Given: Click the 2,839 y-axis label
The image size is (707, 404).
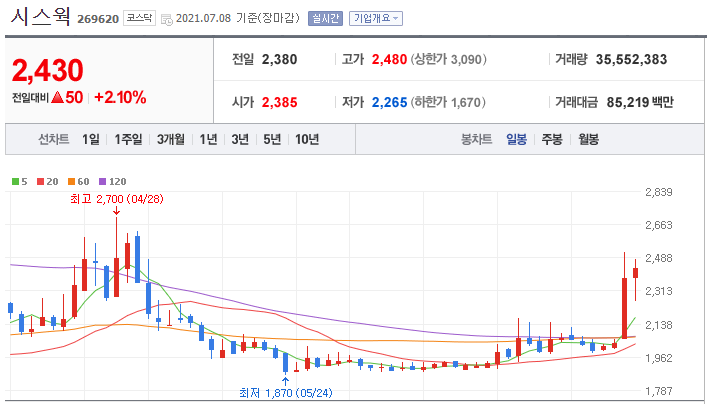Looking at the screenshot, I should [659, 193].
